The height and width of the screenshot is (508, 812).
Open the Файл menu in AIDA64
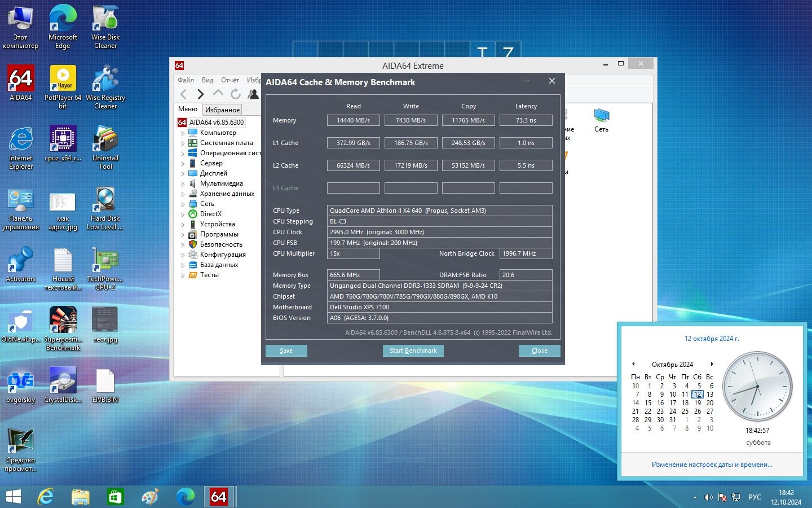(x=186, y=80)
